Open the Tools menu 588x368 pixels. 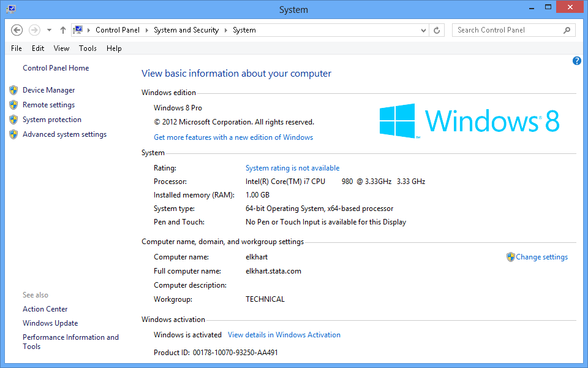[x=88, y=48]
